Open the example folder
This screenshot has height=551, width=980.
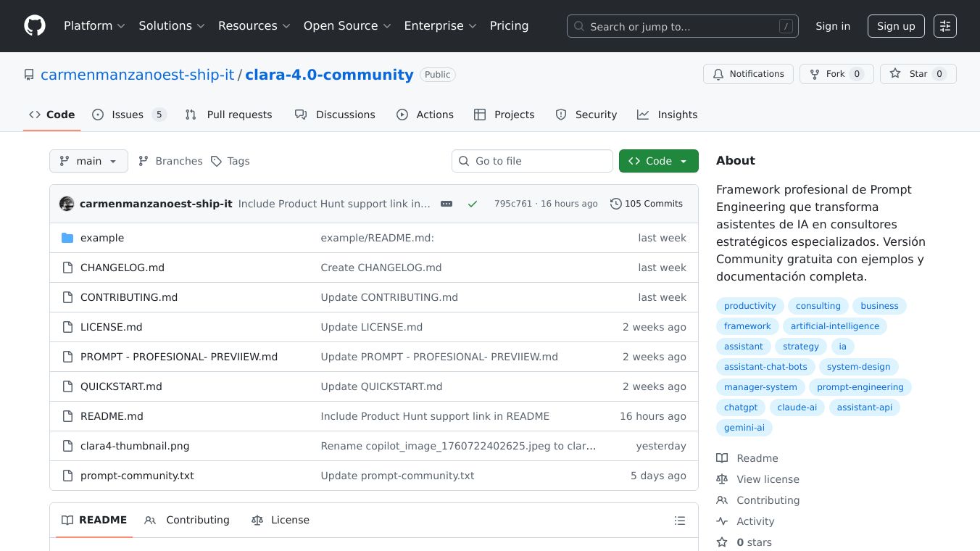coord(102,238)
